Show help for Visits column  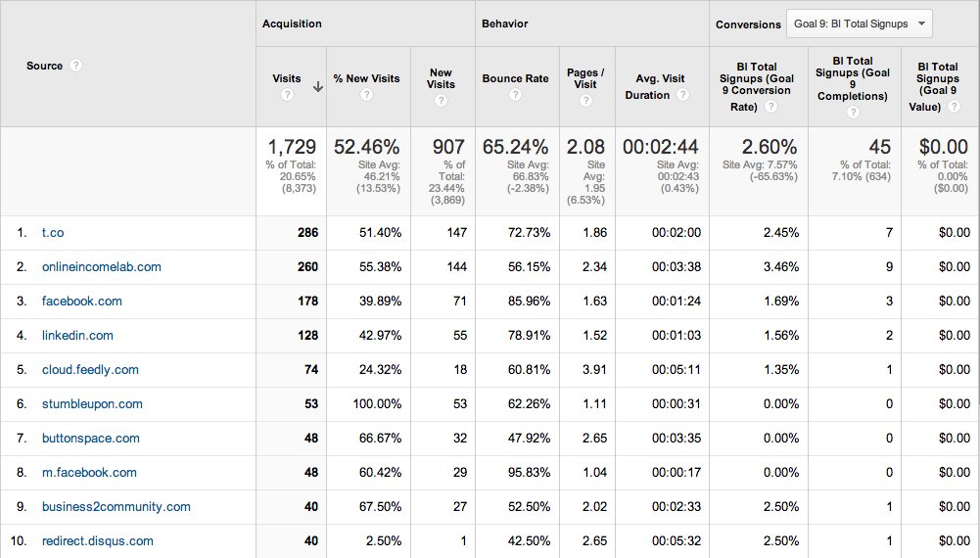[287, 94]
